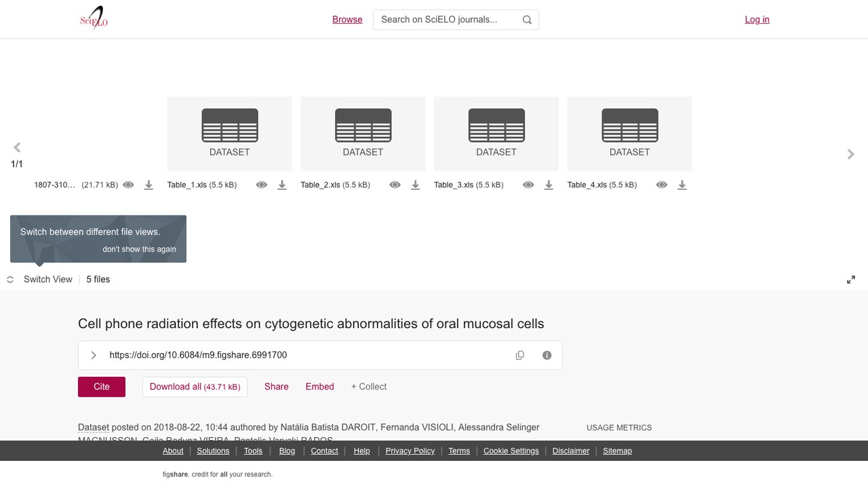
Task: Open the Solutions footer link
Action: tap(214, 451)
